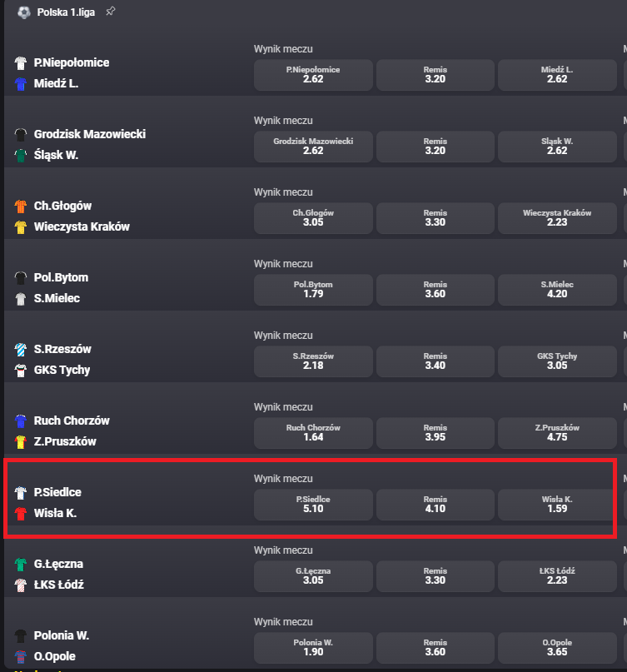Pick Wieczysta Kraków odds 2.23
Viewport: 627px width, 672px height.
point(557,218)
